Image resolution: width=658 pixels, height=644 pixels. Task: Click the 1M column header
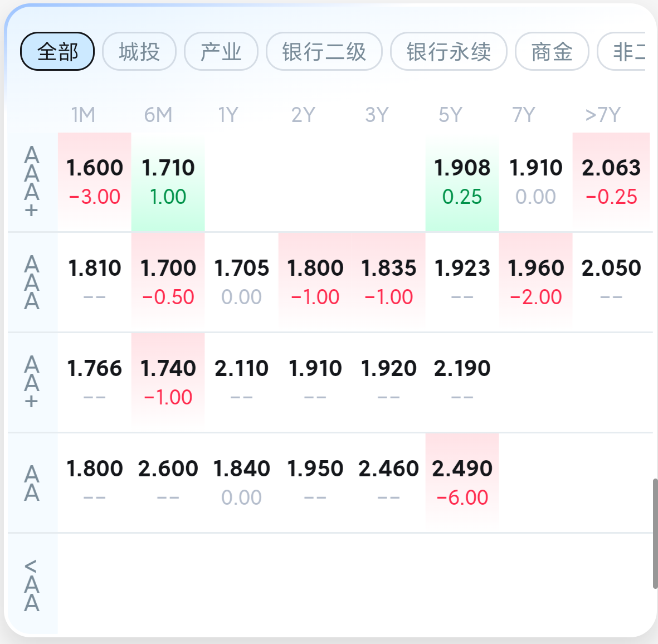(83, 115)
